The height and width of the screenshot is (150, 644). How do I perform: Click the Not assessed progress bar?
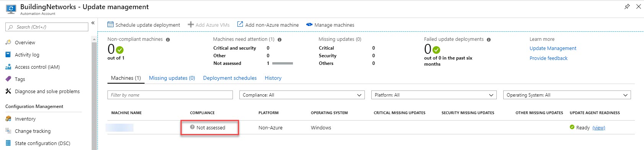tap(283, 63)
